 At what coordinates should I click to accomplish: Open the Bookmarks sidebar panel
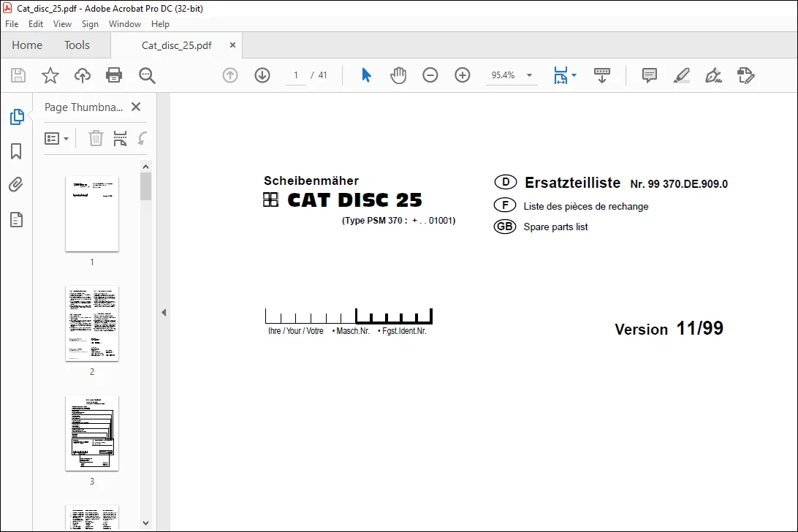(16, 151)
